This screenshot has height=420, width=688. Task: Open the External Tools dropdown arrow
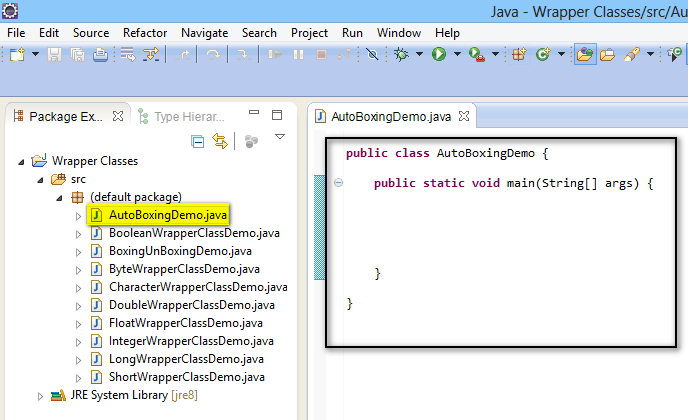tap(495, 54)
